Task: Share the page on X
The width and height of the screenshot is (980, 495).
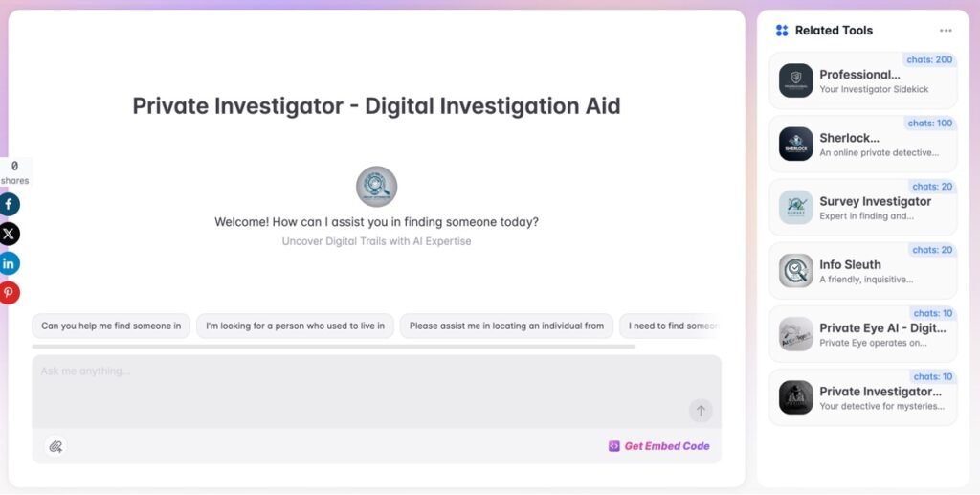Action: pos(9,234)
